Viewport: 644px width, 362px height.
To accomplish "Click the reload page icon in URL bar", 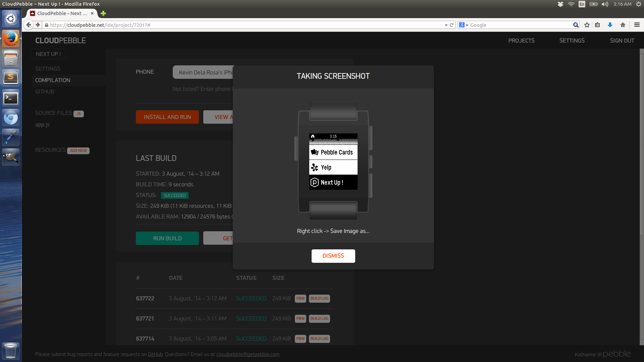I will tap(452, 25).
